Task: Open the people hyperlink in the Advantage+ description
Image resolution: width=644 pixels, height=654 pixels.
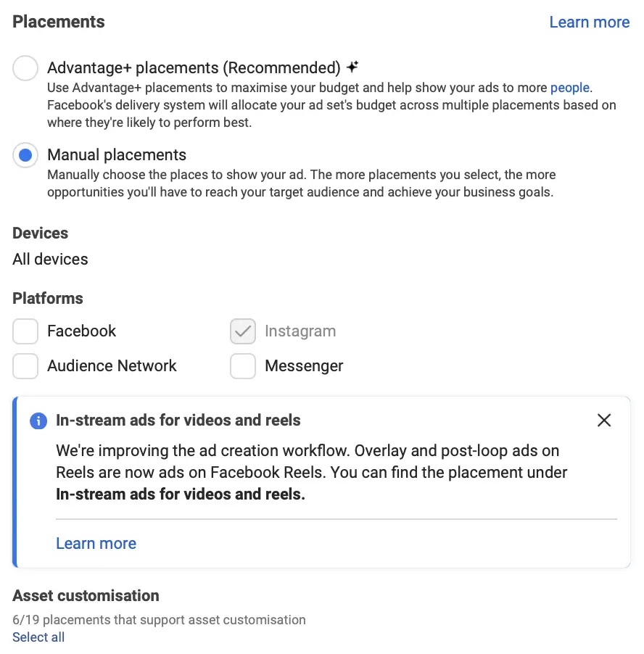Action: pos(569,87)
